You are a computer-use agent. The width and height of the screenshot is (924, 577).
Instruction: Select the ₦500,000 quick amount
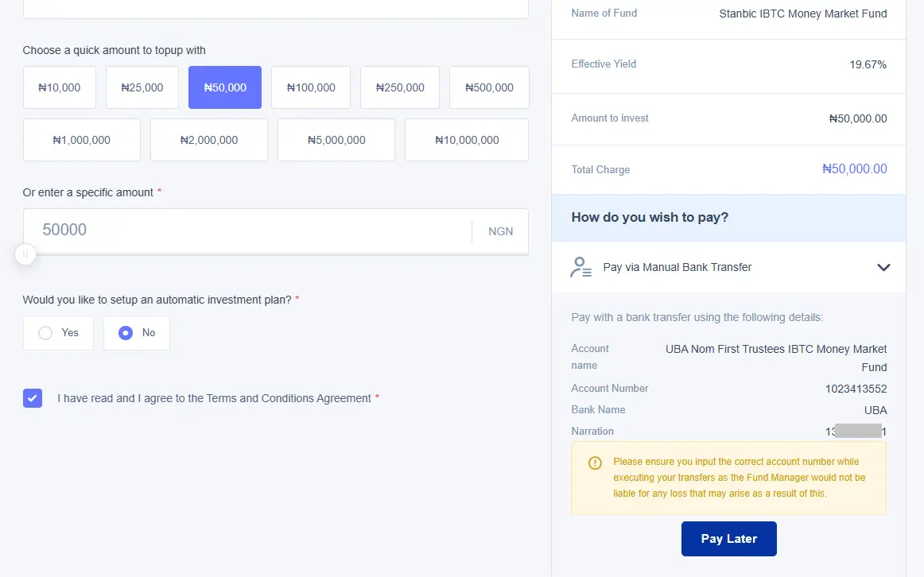[488, 87]
